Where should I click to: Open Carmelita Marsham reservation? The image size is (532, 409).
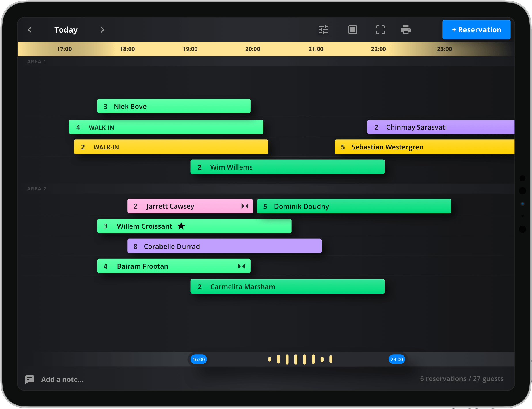pyautogui.click(x=288, y=286)
